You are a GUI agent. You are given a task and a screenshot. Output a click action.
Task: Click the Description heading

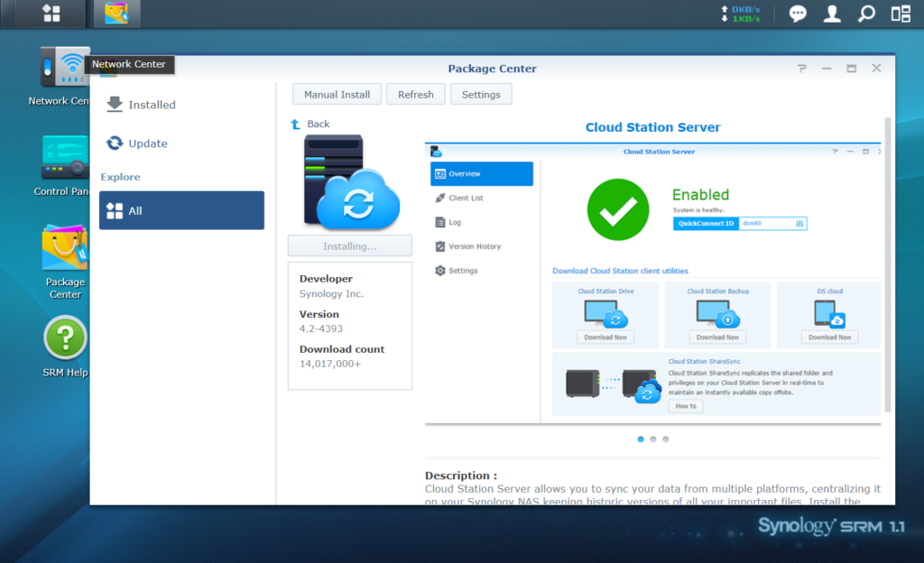(x=461, y=475)
